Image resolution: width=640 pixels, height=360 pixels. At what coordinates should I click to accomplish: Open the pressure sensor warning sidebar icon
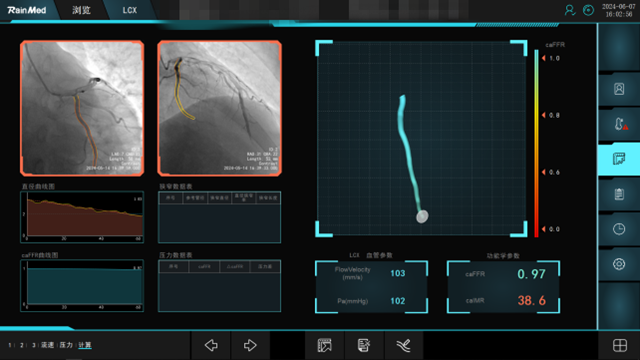(x=619, y=124)
